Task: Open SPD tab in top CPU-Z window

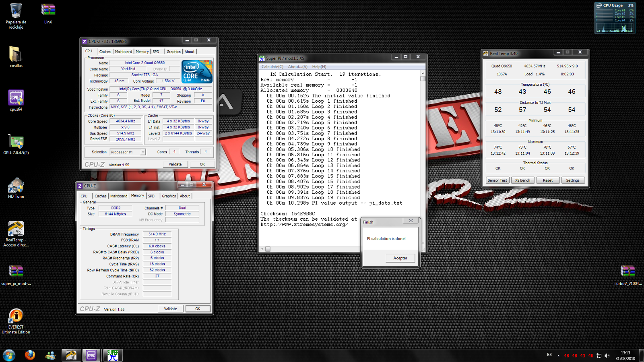Action: pos(156,52)
